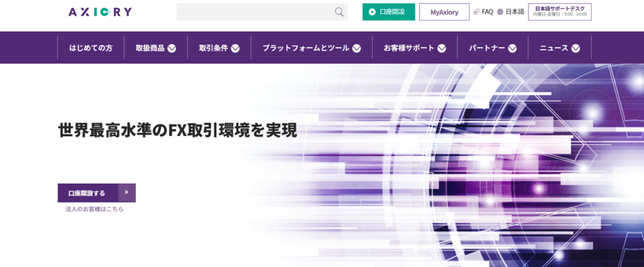644x267 pixels.
Task: Click the globe language icon
Action: pyautogui.click(x=500, y=12)
